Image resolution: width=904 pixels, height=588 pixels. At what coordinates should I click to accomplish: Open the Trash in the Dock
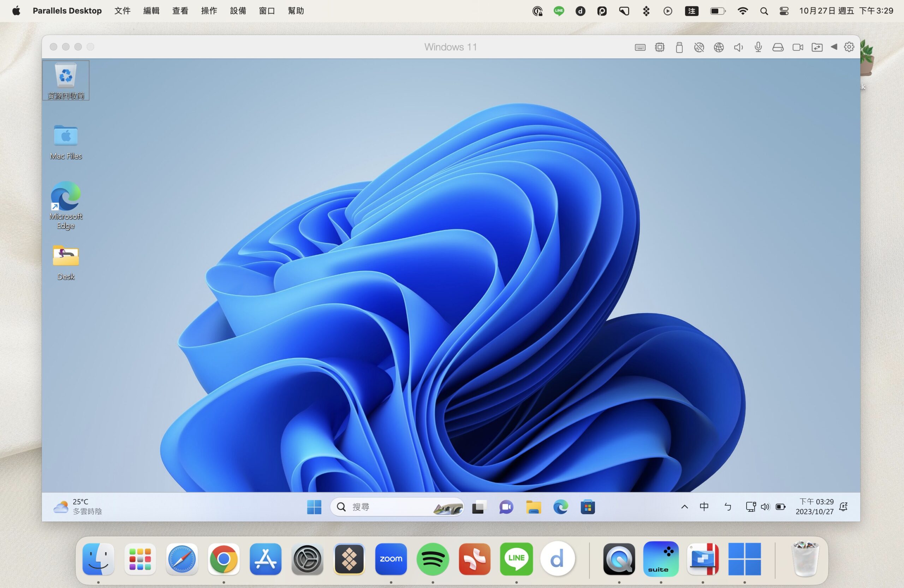click(805, 559)
